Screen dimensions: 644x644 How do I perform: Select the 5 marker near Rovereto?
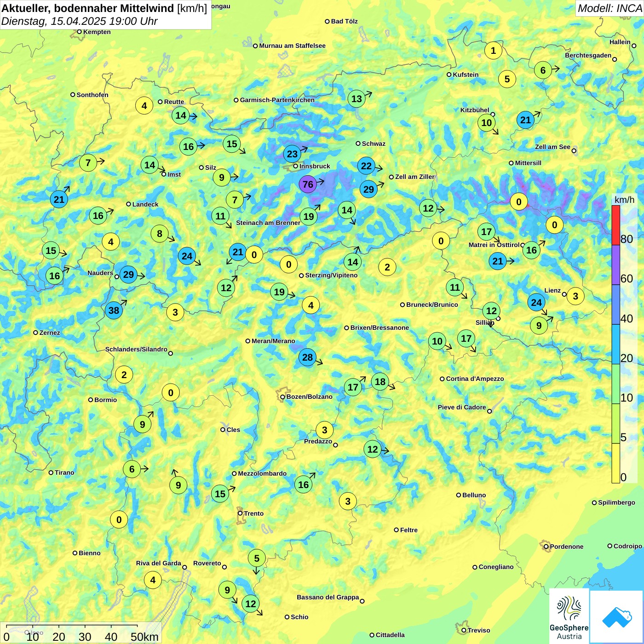257,558
